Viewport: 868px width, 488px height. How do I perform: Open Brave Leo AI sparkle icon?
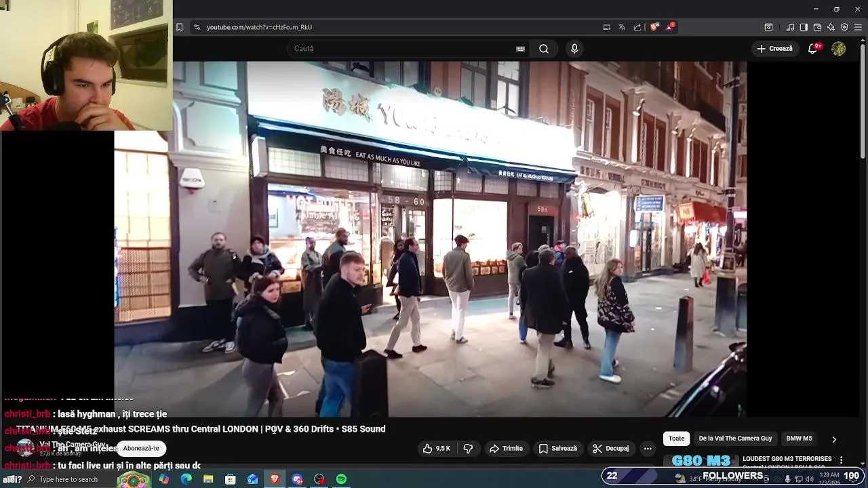pyautogui.click(x=831, y=27)
